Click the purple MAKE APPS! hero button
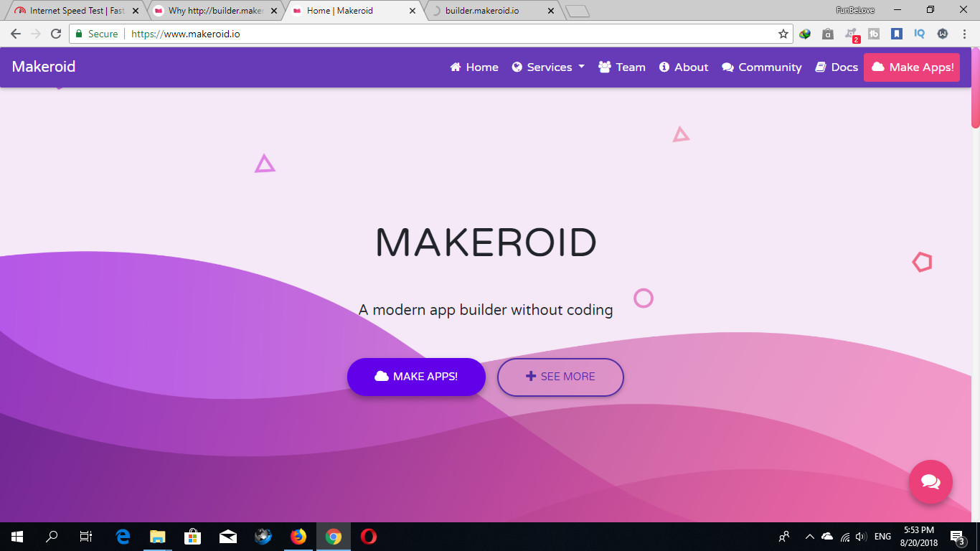Viewport: 980px width, 551px height. (x=416, y=377)
